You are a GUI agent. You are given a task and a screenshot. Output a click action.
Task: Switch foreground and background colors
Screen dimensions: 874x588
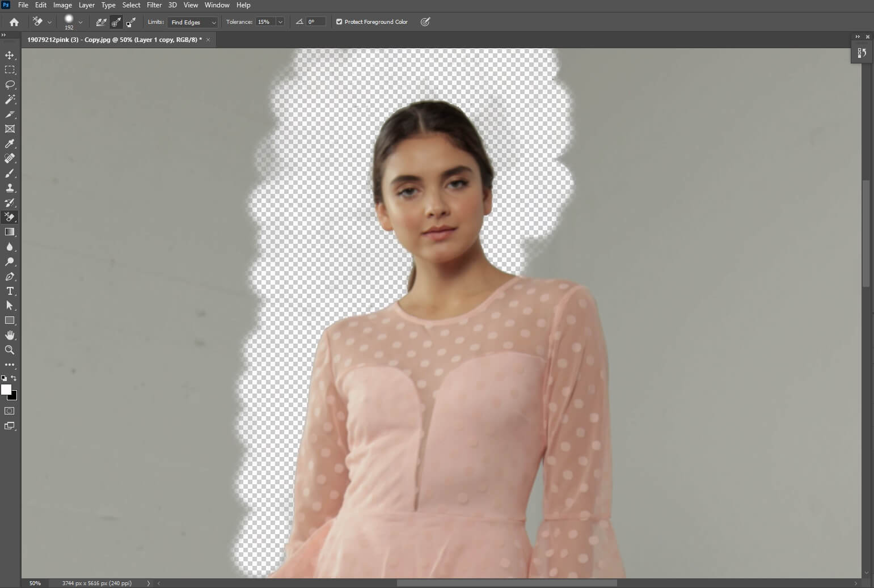14,378
